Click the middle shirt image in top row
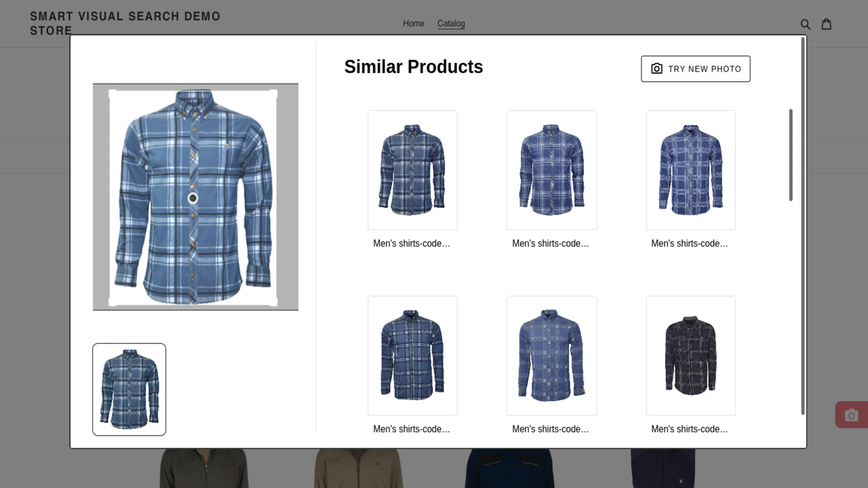This screenshot has width=868, height=488. pyautogui.click(x=551, y=169)
